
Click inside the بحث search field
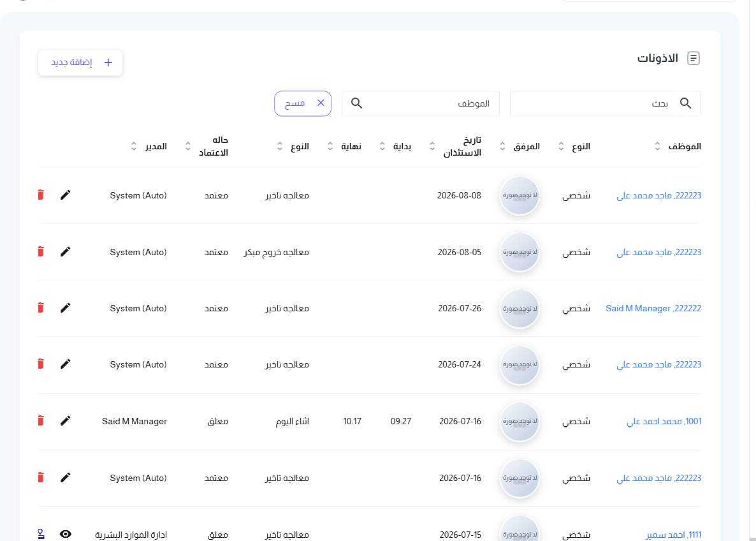pos(606,103)
